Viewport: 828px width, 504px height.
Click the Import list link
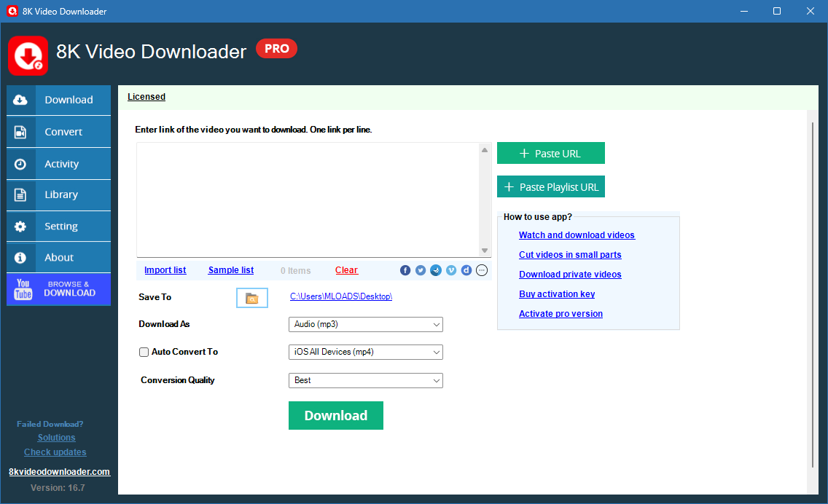[x=165, y=270]
